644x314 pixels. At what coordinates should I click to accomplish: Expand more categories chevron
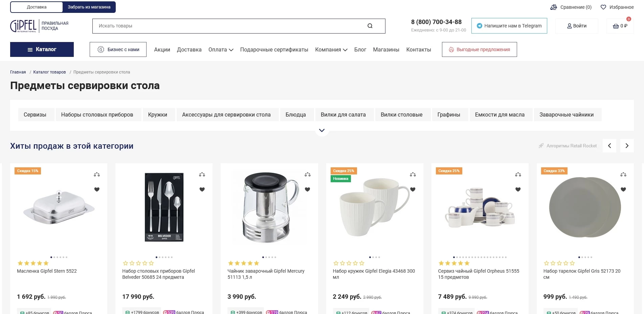(322, 130)
